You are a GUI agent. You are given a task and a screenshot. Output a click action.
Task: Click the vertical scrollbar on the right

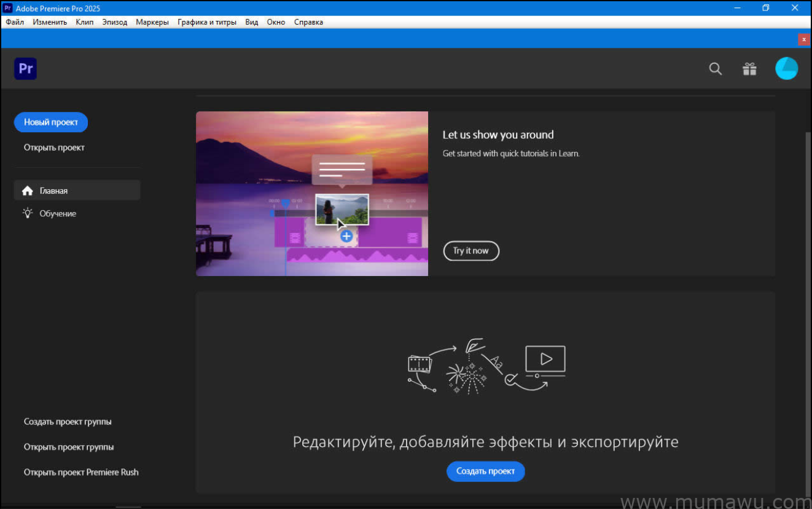point(808,246)
